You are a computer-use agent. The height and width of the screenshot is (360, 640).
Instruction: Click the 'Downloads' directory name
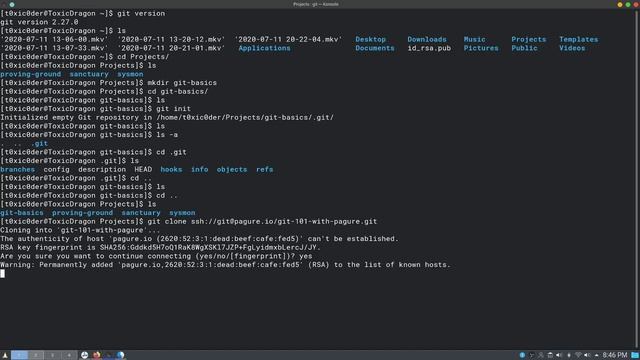(x=427, y=40)
